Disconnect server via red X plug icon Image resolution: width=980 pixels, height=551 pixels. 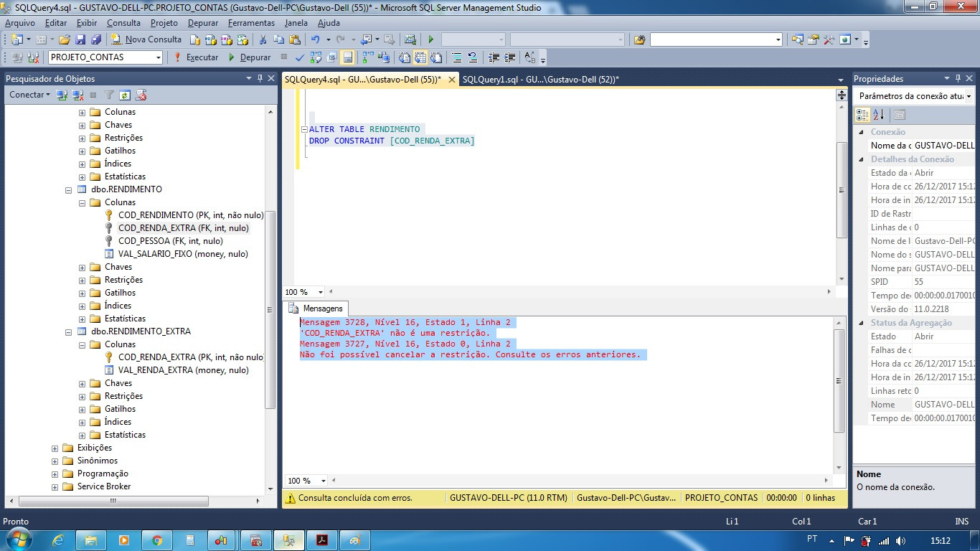pos(77,95)
